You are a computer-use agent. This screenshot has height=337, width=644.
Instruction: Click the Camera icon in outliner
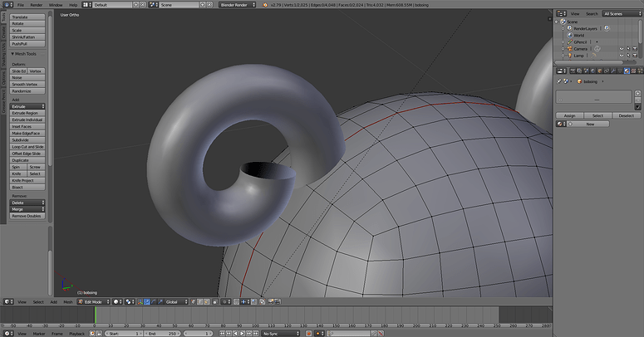pyautogui.click(x=570, y=49)
